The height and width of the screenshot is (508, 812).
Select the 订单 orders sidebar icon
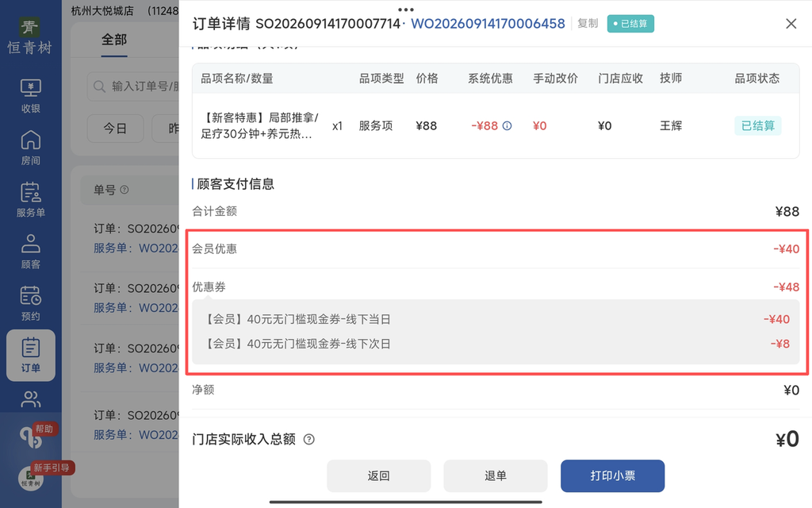(31, 355)
